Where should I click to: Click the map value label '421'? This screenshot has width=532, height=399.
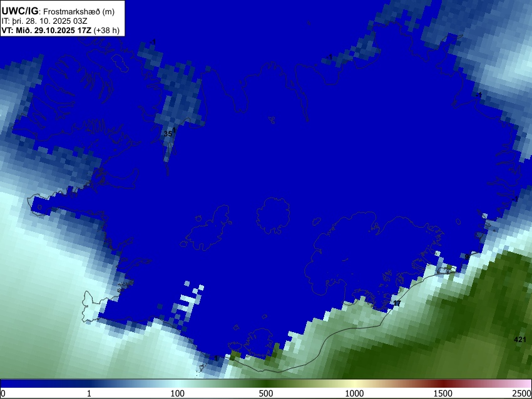(x=519, y=340)
